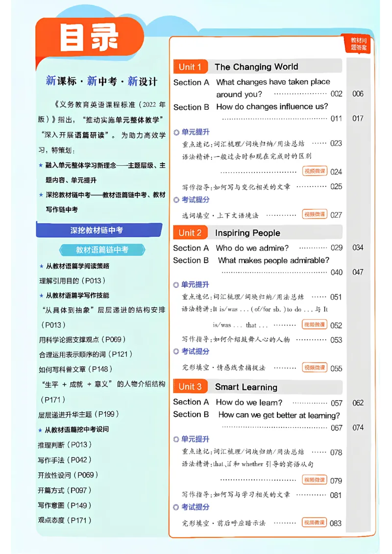Click 理解引用目的 (P013)
Viewport: 392px width, 554px height.
coord(73,281)
